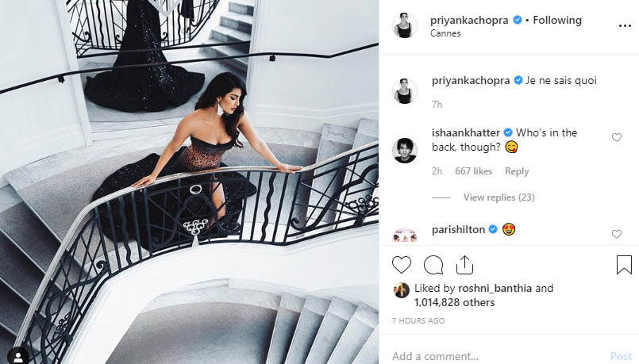This screenshot has height=364, width=639.
Task: Like the post with the heart icon
Action: (x=402, y=265)
